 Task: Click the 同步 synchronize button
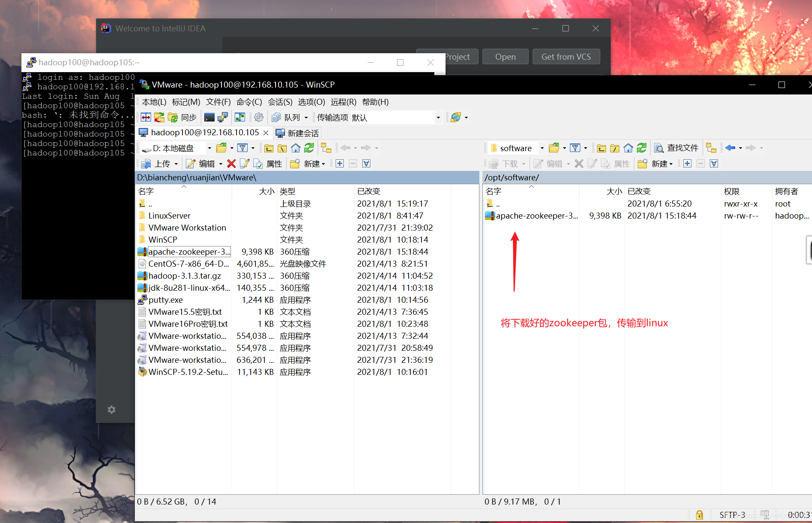tap(182, 117)
